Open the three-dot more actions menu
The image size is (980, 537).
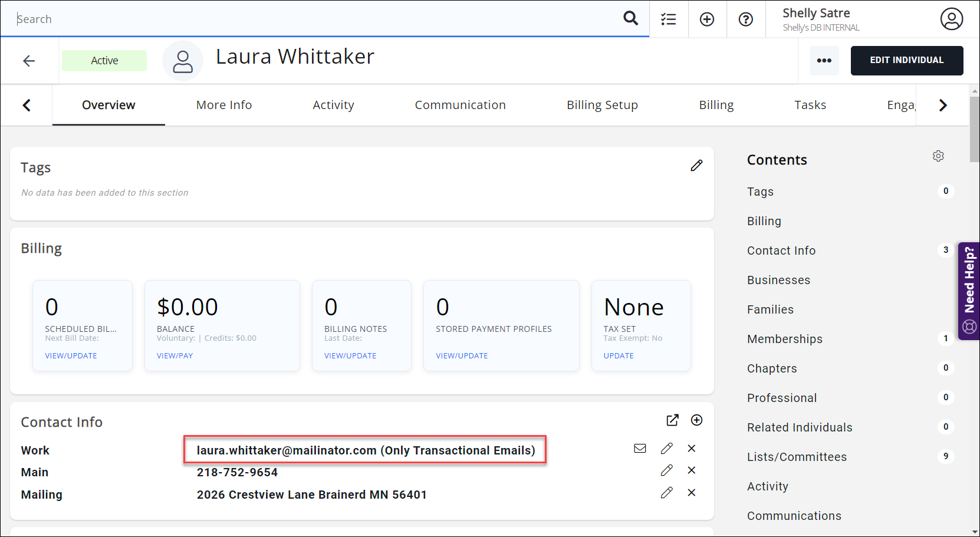click(824, 61)
